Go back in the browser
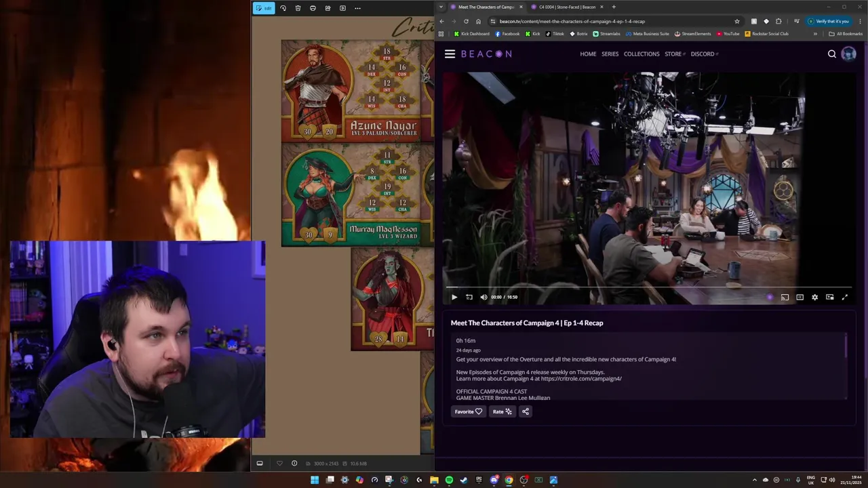The width and height of the screenshot is (868, 488). pyautogui.click(x=441, y=21)
